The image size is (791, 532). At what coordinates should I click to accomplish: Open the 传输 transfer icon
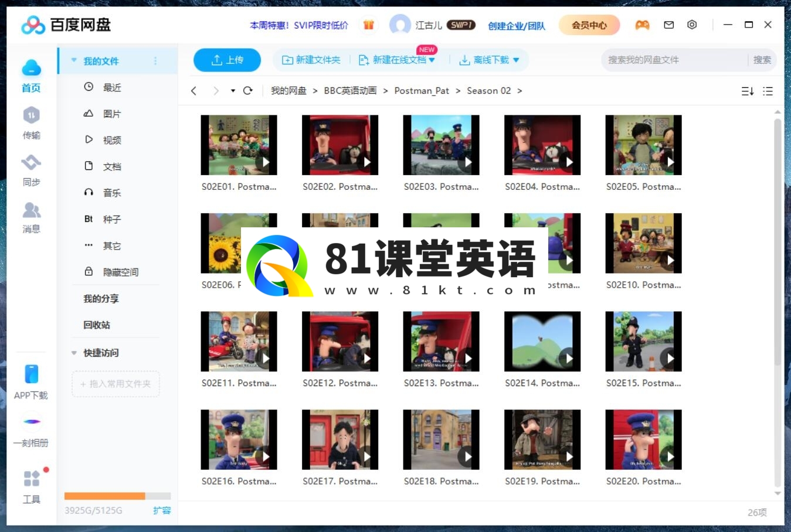pos(31,115)
